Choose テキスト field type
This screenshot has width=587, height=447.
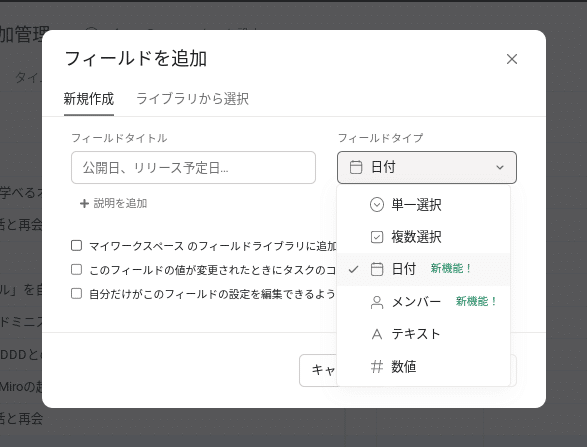pyautogui.click(x=423, y=334)
